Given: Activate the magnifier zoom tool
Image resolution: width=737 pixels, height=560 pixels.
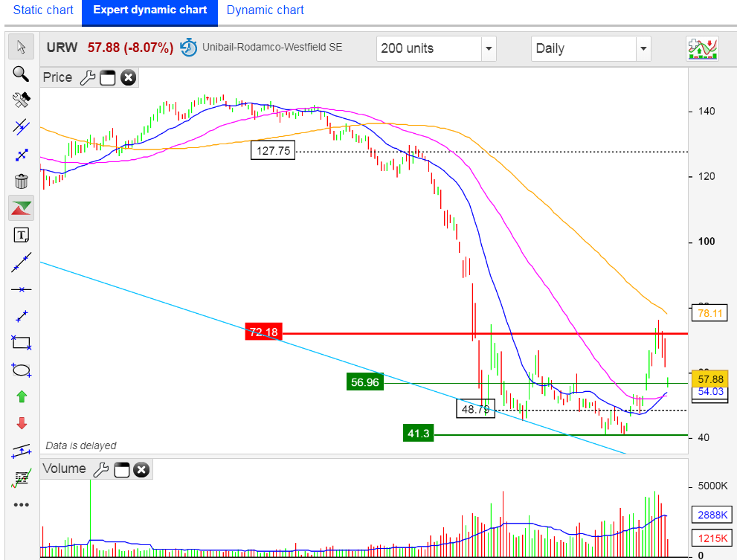Looking at the screenshot, I should click(x=21, y=74).
